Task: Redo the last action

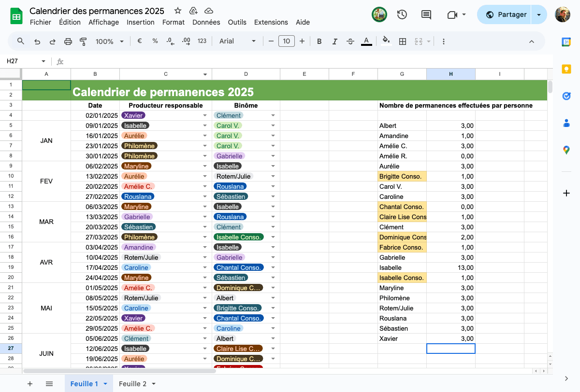Action: point(53,41)
